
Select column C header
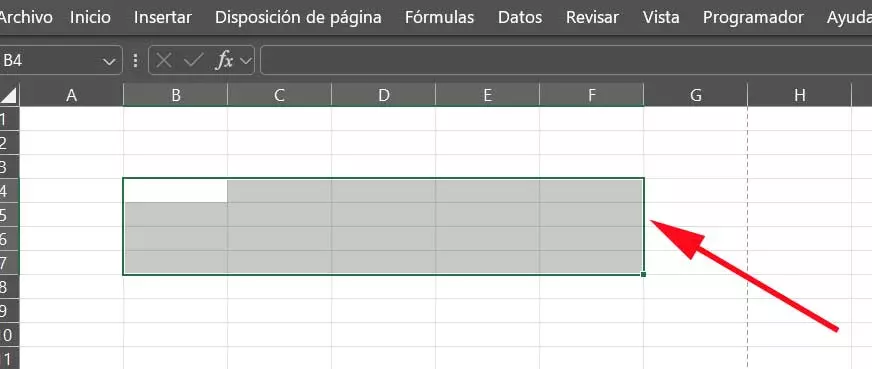pos(279,95)
